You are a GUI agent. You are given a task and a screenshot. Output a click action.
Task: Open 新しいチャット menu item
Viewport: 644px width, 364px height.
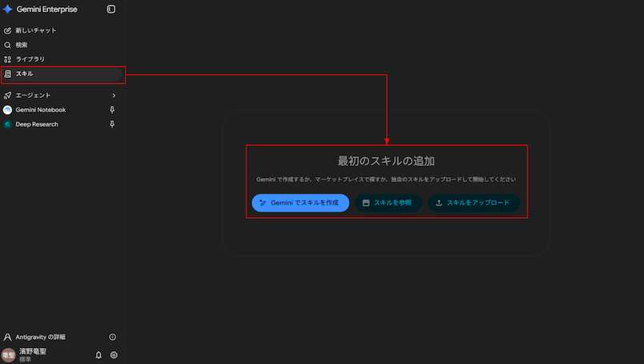[x=62, y=30]
